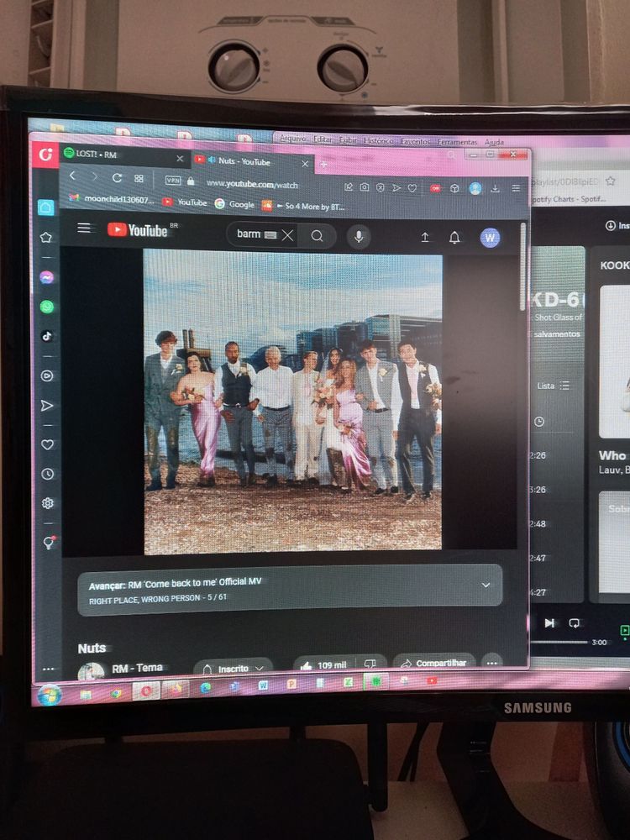Clear the YouTube search text with X

(287, 235)
